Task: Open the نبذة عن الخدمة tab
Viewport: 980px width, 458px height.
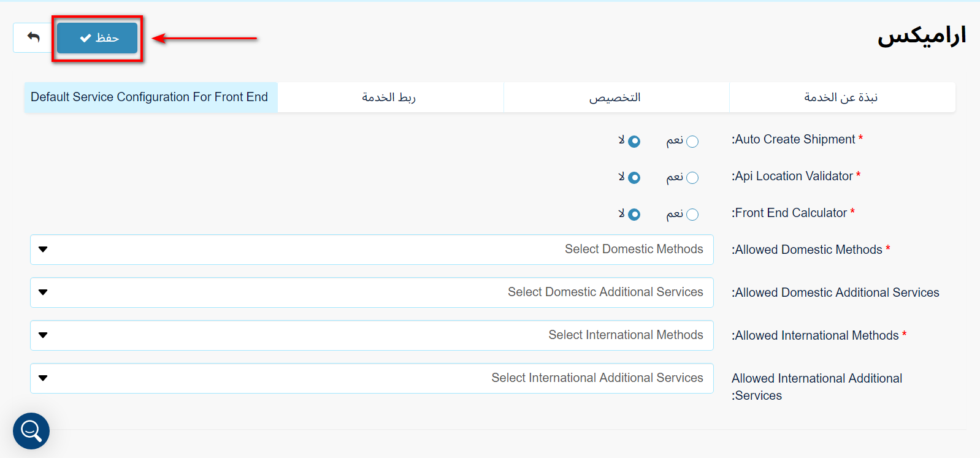Action: [841, 97]
